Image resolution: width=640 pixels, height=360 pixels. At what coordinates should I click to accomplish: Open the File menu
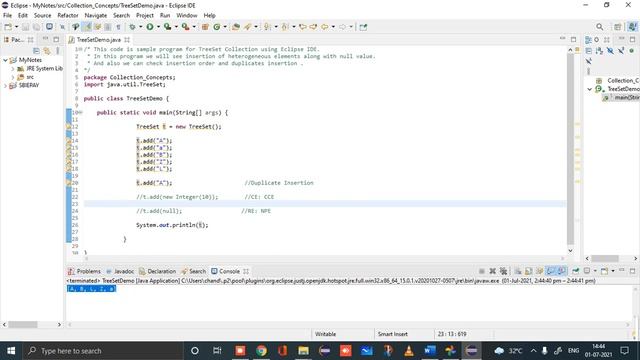[7, 16]
